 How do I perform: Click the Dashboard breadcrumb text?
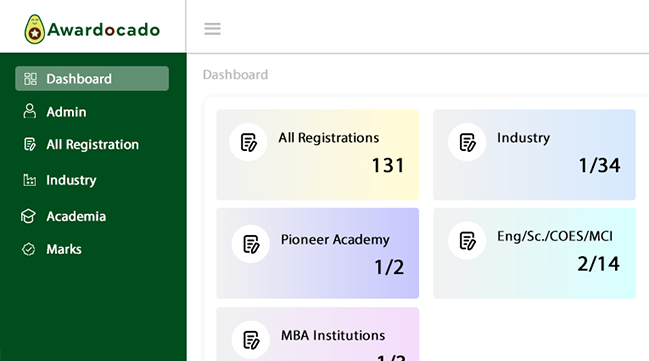pos(235,75)
